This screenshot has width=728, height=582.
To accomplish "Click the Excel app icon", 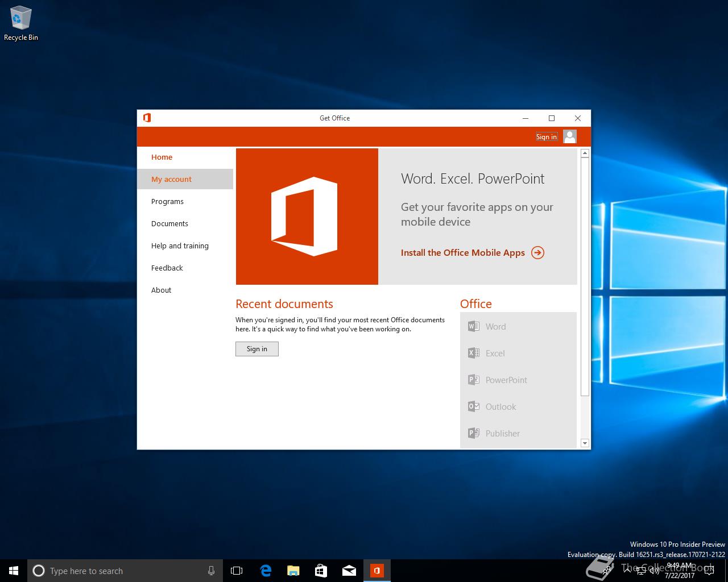I will [x=473, y=353].
